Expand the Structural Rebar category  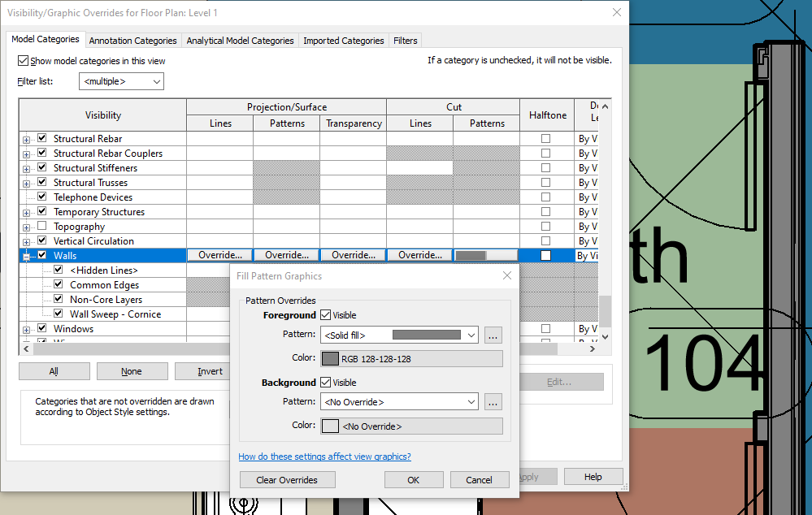26,140
